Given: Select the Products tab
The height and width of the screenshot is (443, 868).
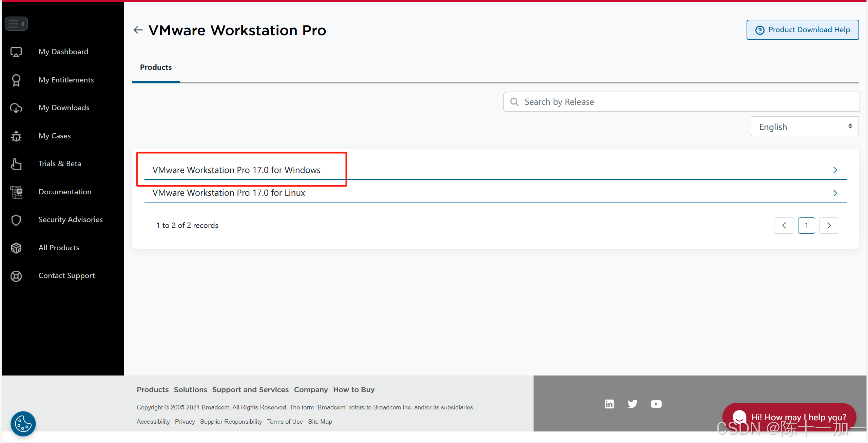Looking at the screenshot, I should [156, 68].
